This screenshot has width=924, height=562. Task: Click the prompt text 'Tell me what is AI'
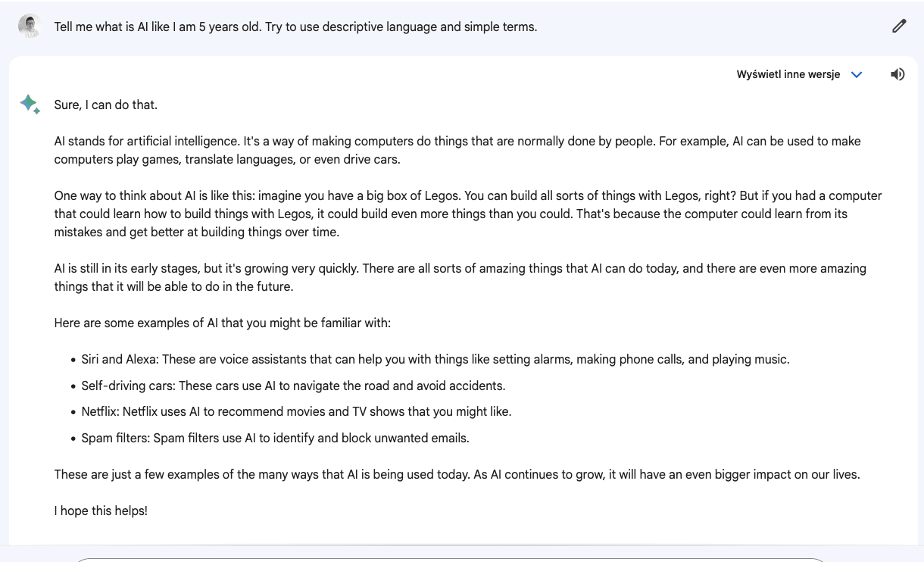point(106,27)
